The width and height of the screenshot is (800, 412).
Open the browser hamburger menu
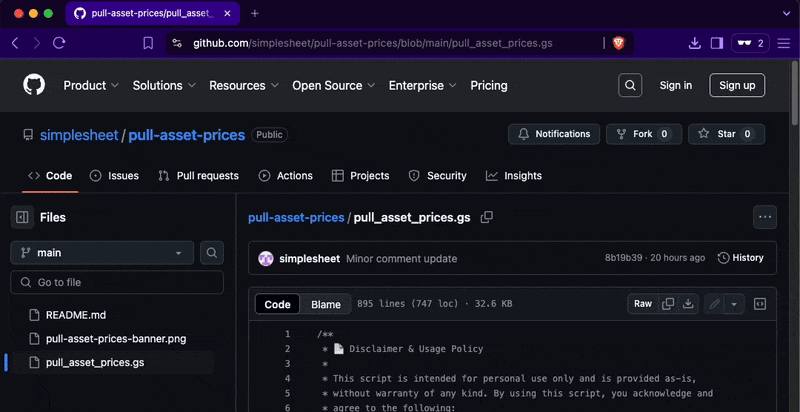(x=784, y=43)
